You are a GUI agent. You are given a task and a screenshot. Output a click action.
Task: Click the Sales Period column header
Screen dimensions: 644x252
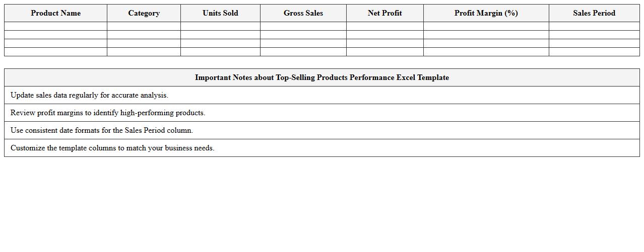[x=594, y=13]
